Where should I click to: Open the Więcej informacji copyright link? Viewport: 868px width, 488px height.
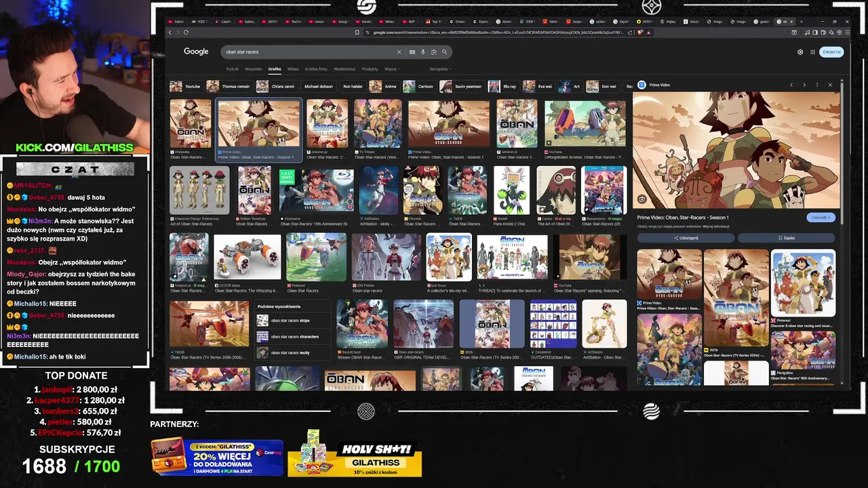click(x=715, y=226)
